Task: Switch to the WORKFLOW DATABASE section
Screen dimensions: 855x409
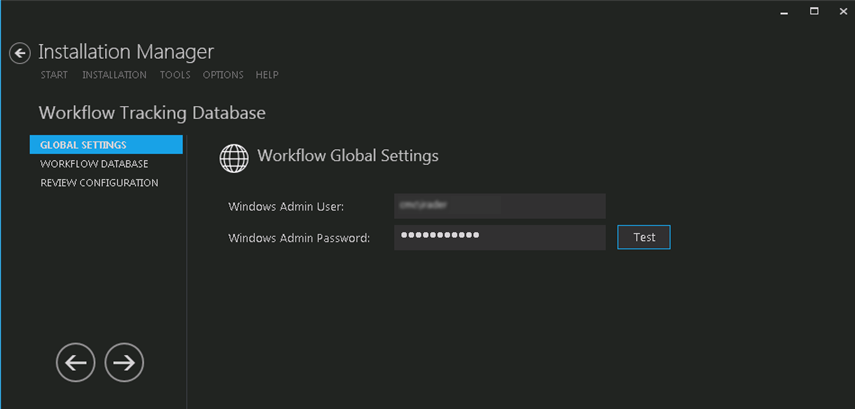Action: click(x=94, y=164)
